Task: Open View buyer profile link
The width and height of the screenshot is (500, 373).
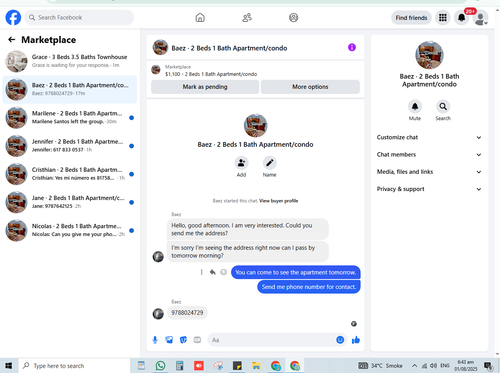Action: pos(278,201)
